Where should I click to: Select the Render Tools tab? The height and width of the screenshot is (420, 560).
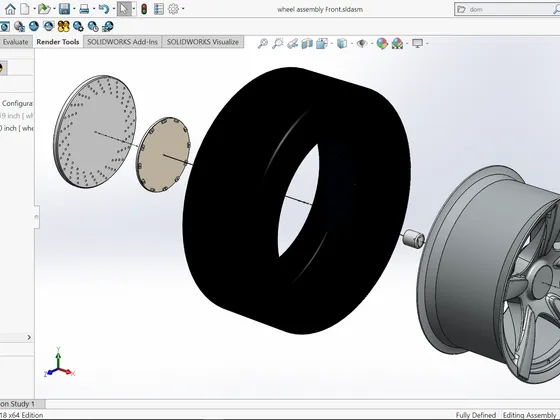click(58, 42)
